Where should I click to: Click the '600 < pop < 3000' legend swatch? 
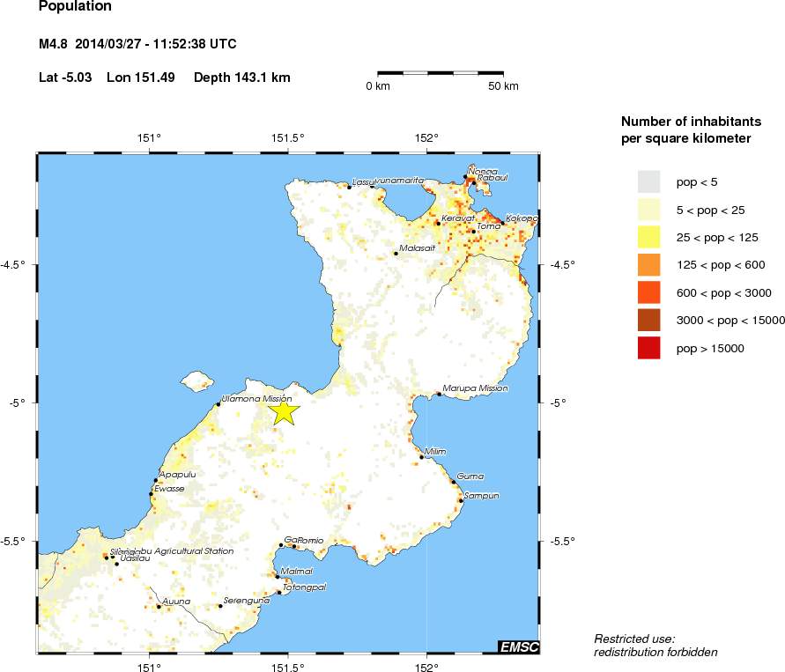(x=648, y=292)
